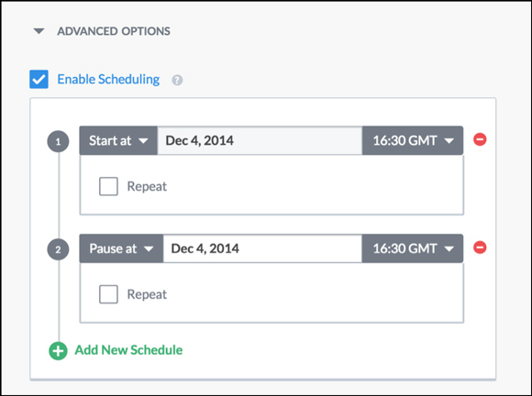Select the step 2 circle marker
The height and width of the screenshot is (396, 532).
tap(58, 249)
